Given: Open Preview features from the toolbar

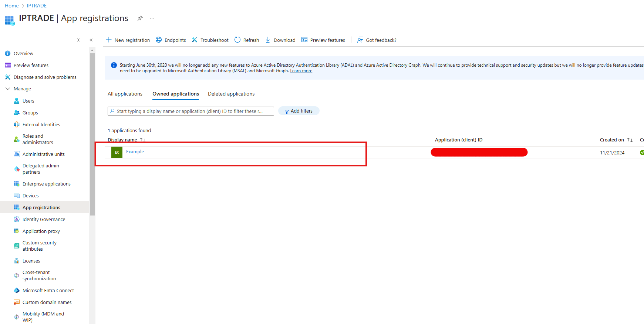Looking at the screenshot, I should pos(323,40).
